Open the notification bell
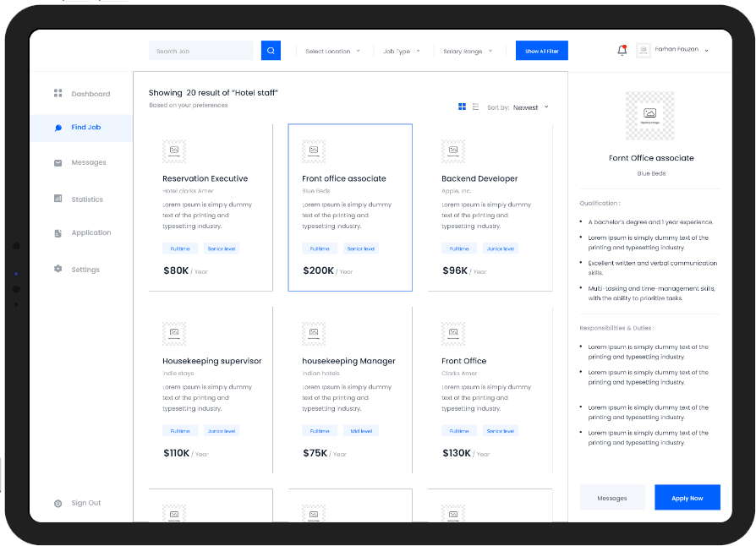 pyautogui.click(x=622, y=51)
